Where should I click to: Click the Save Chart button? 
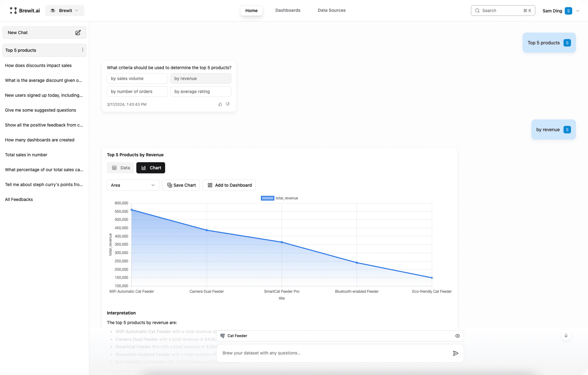(x=181, y=185)
